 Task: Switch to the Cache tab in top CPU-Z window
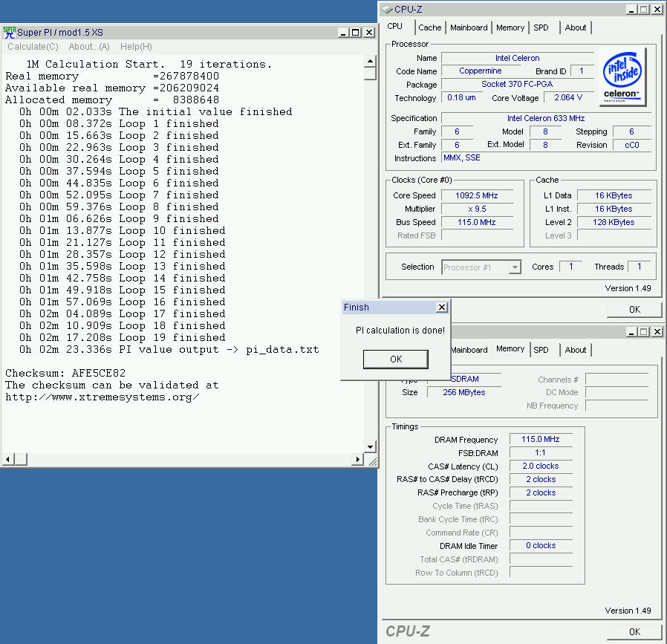429,27
